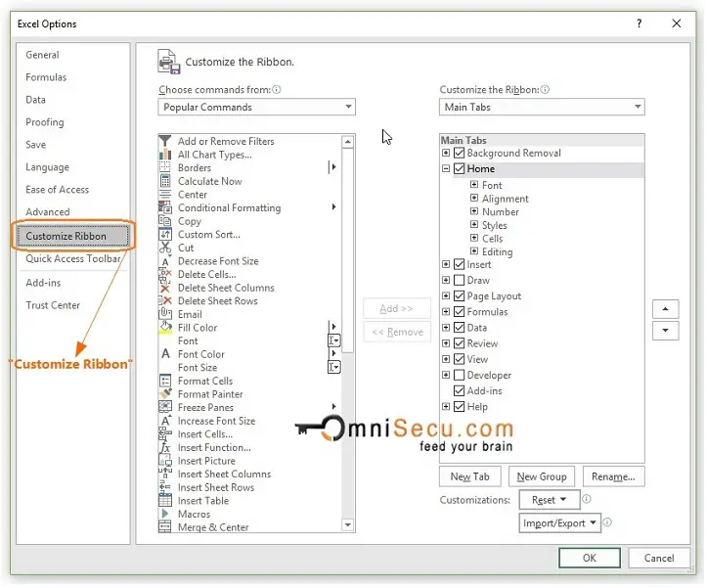Open the Advanced options category
Image resolution: width=706 pixels, height=588 pixels.
(x=48, y=211)
